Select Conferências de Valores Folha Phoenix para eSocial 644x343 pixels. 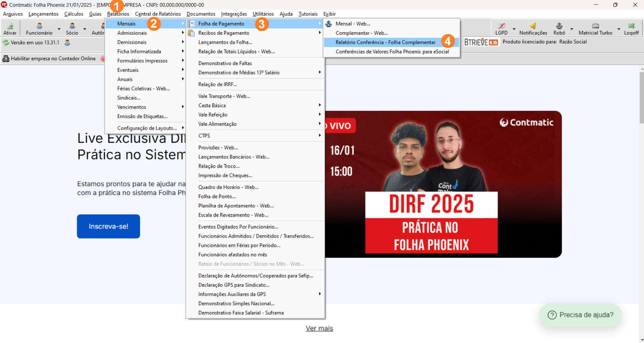[391, 52]
